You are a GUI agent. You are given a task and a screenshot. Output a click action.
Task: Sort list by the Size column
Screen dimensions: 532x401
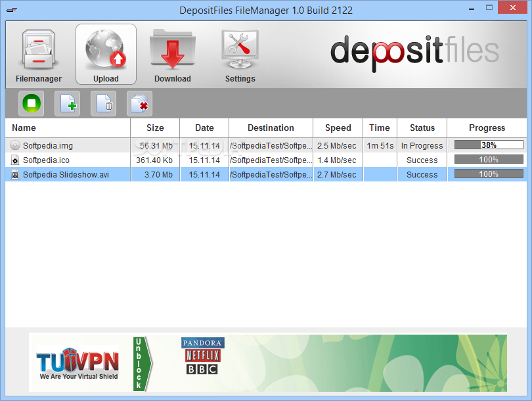pos(155,128)
